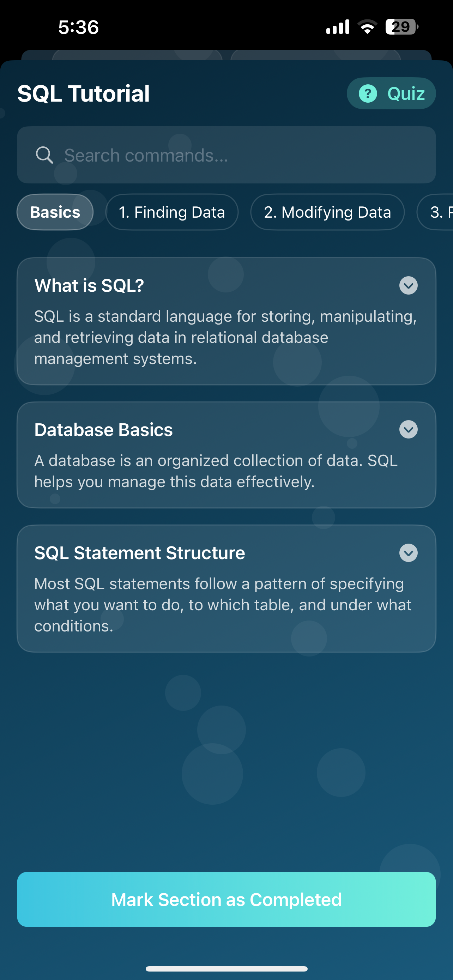The image size is (453, 980).
Task: Select the Basics tab
Action: click(55, 212)
